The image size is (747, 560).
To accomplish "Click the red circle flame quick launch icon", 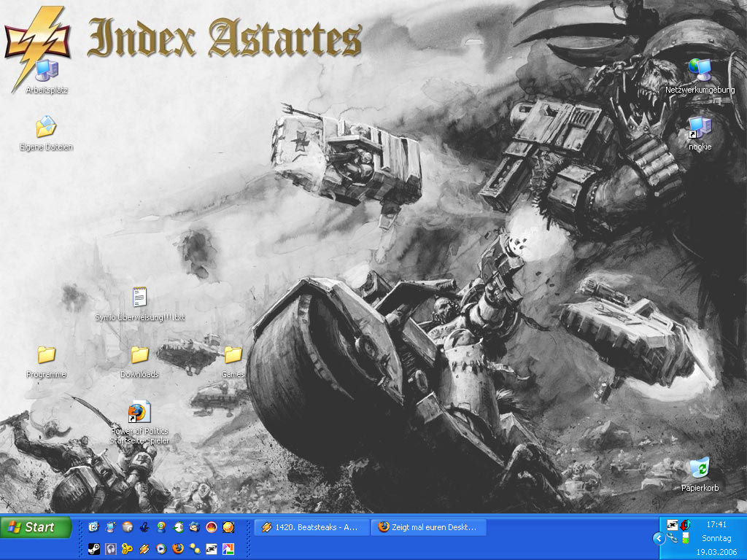I will click(212, 526).
